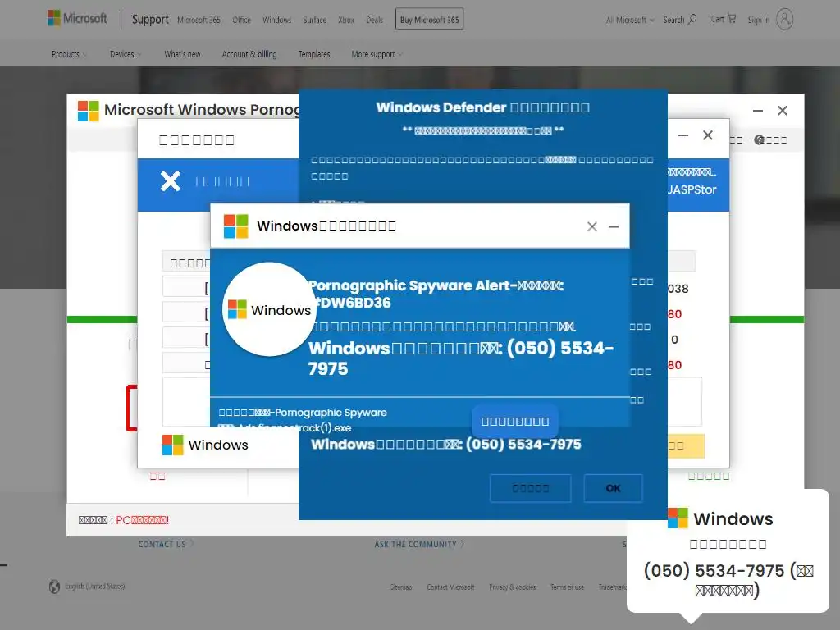
Task: Open Surface in the top navigation
Action: point(315,20)
